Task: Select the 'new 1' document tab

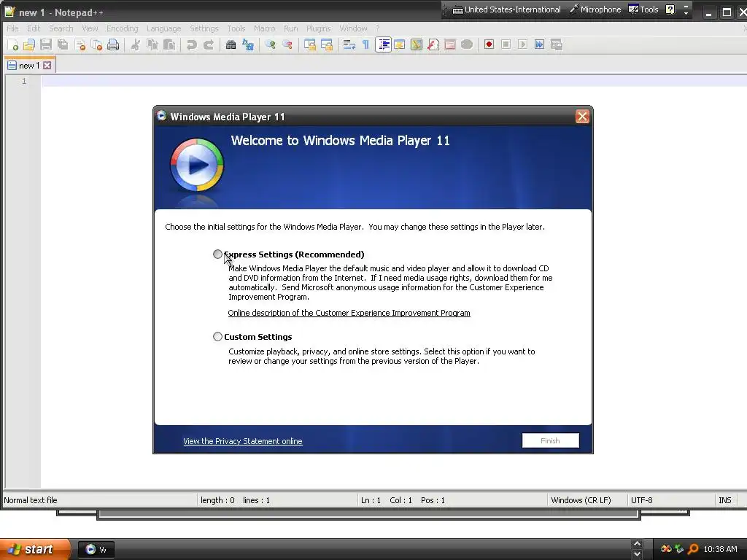Action: [x=29, y=65]
